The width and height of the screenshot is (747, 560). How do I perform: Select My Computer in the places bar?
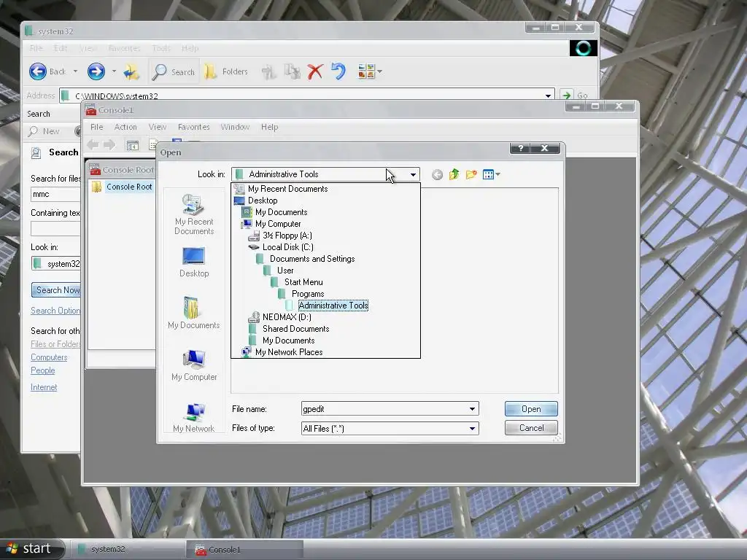[x=194, y=365]
